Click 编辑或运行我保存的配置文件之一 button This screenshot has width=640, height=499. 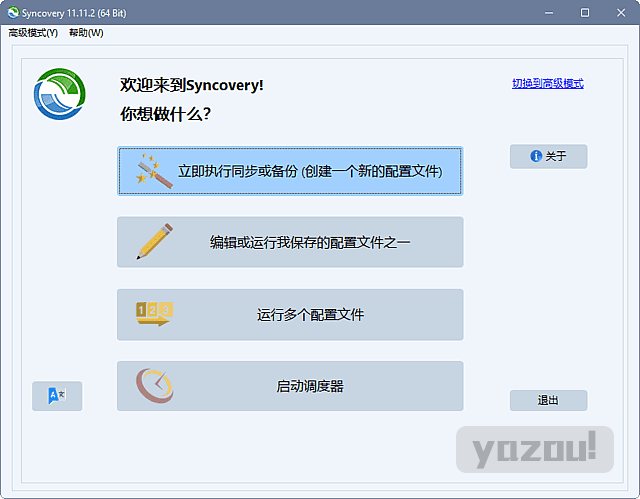click(x=290, y=242)
